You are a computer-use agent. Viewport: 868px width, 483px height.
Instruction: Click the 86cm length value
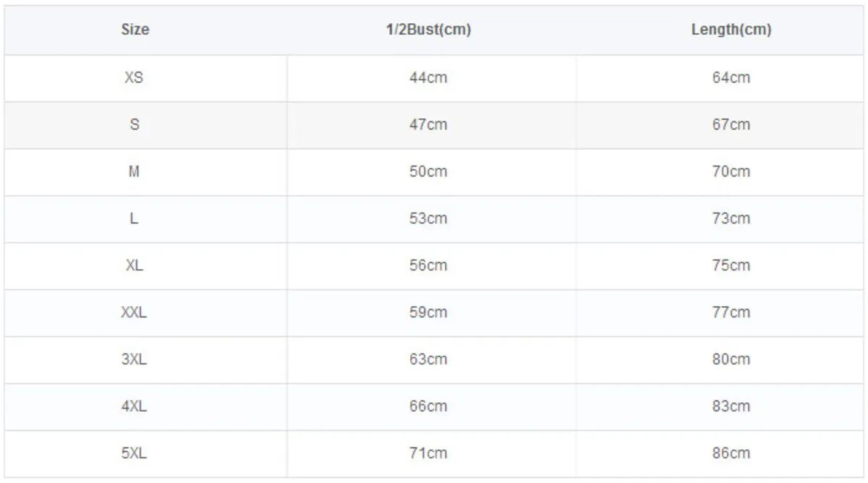point(731,454)
